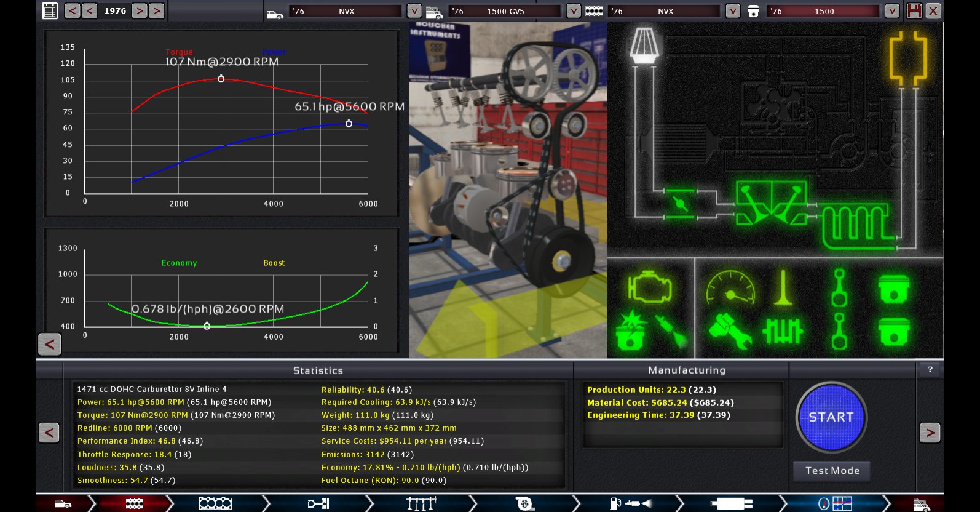
Task: Click the green valve icon
Action: click(x=783, y=287)
